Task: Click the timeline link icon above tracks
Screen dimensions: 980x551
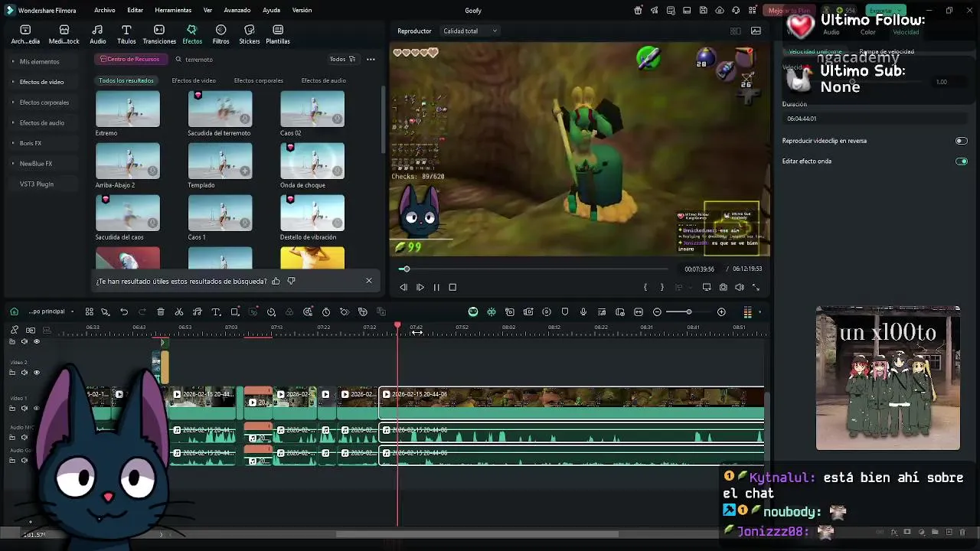Action: click(15, 330)
